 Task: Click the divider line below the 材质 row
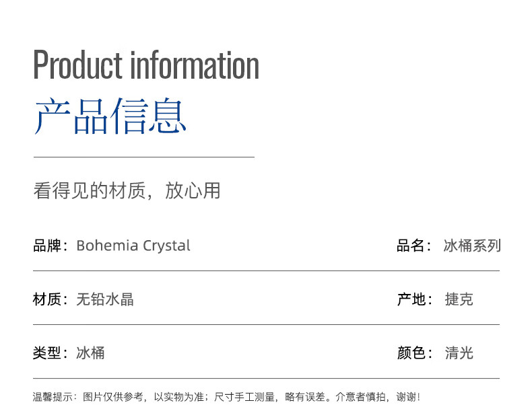tap(266, 324)
